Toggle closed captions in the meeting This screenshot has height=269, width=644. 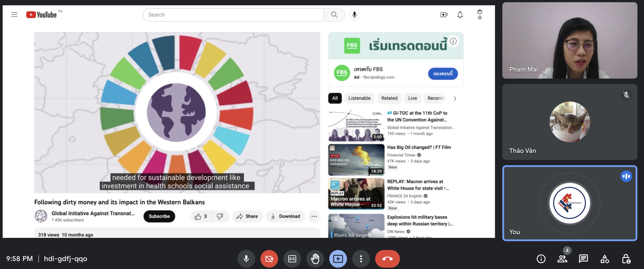tap(292, 258)
